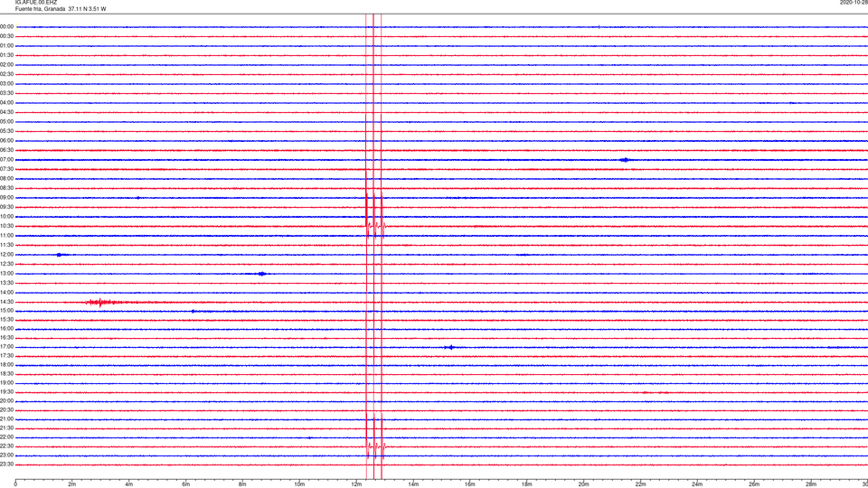The height and width of the screenshot is (488, 868).
Task: Select the 14:30 trace time label
Action: [6, 302]
